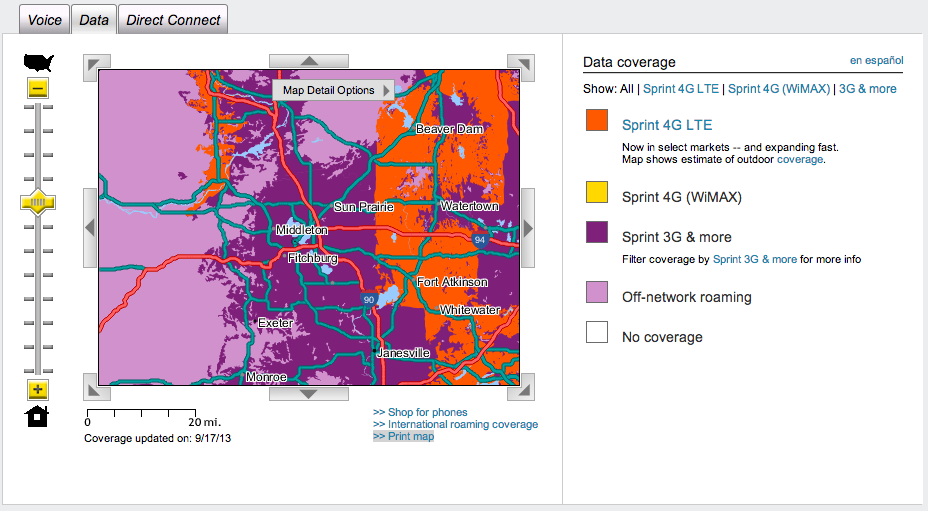Click the Interstate 94 shield on map

(479, 240)
